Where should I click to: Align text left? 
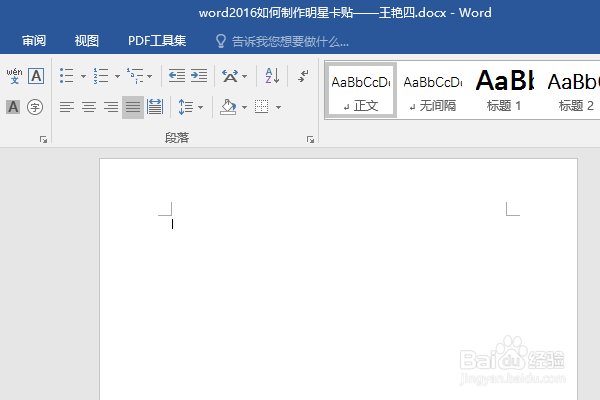pyautogui.click(x=67, y=107)
